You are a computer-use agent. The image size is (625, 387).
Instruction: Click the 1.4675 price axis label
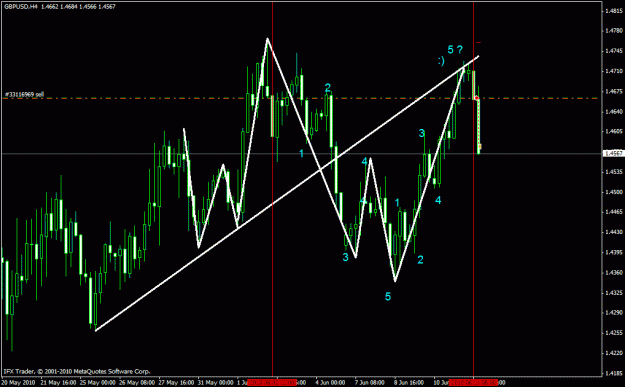614,92
